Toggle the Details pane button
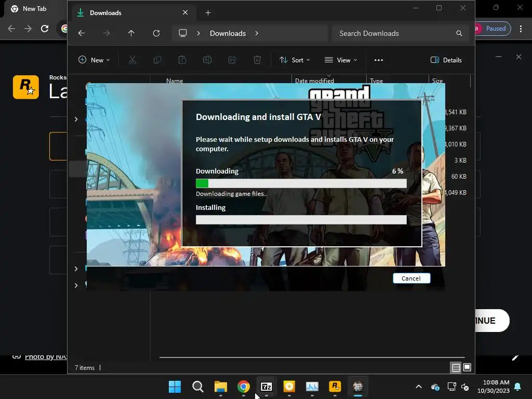The image size is (532, 399). (x=446, y=60)
